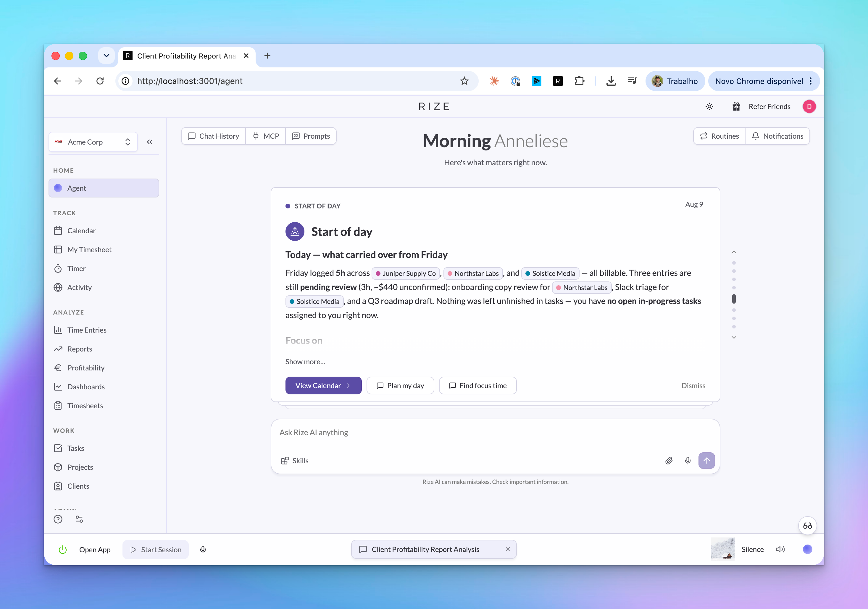868x609 pixels.
Task: Click the first Solstice Media client tag
Action: pos(550,273)
